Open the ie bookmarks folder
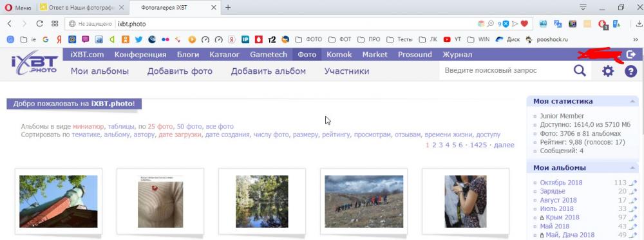This screenshot has width=644, height=240. click(28, 40)
